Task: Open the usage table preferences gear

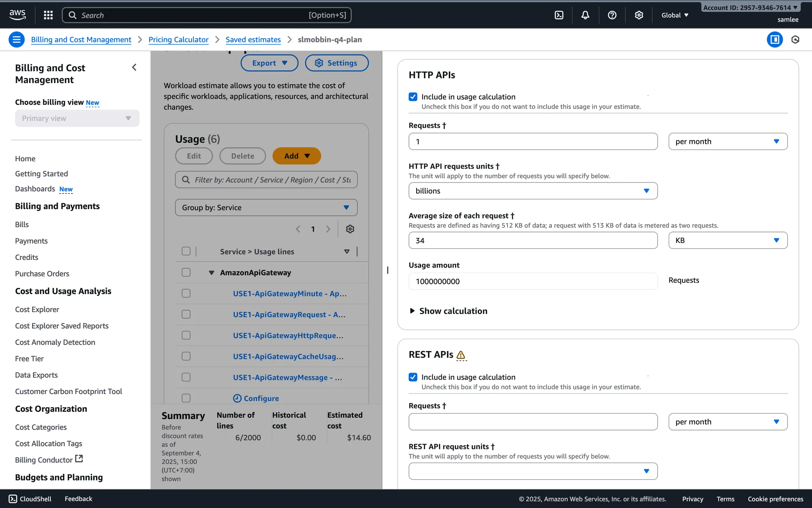Action: click(x=350, y=229)
